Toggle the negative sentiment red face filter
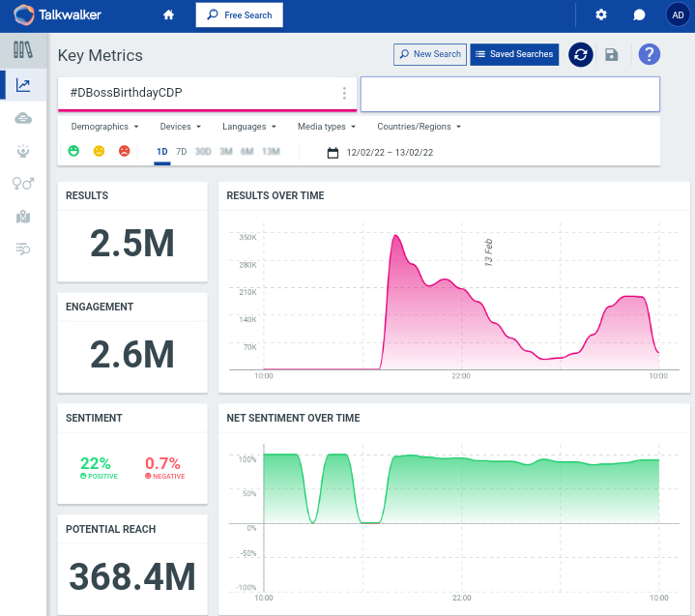695x616 pixels. [x=124, y=151]
